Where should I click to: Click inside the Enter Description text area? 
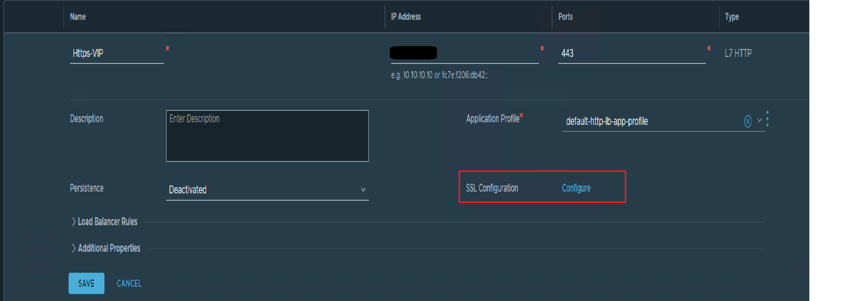267,136
